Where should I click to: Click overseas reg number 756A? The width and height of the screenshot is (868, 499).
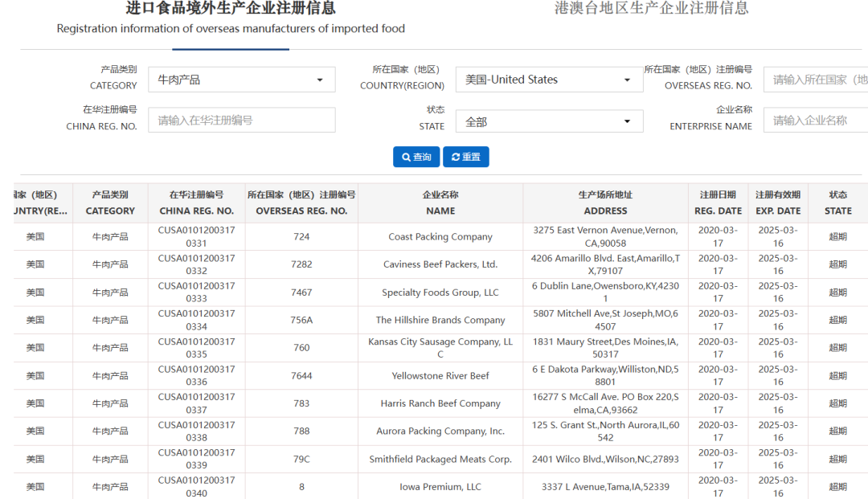click(301, 321)
